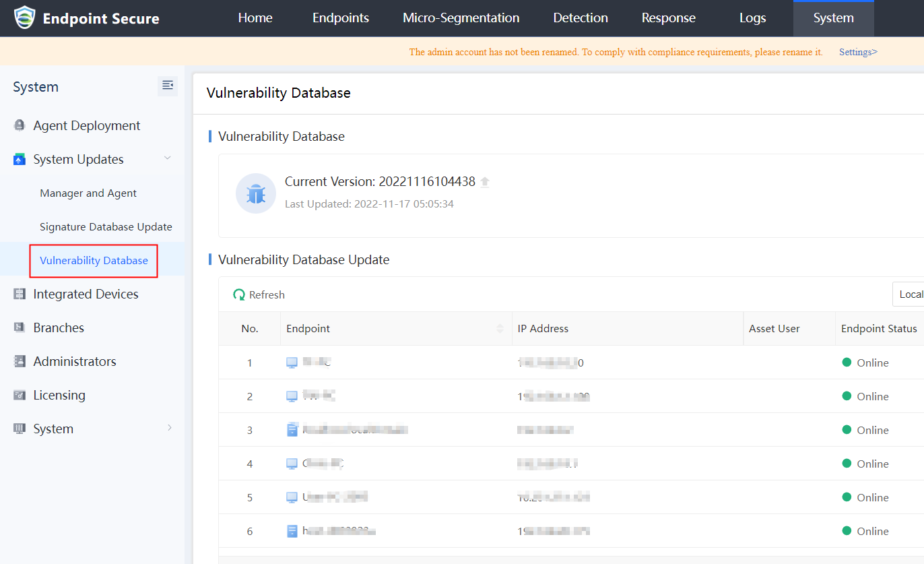The height and width of the screenshot is (564, 924).
Task: Switch to the Micro-Segmentation tab
Action: click(x=461, y=18)
